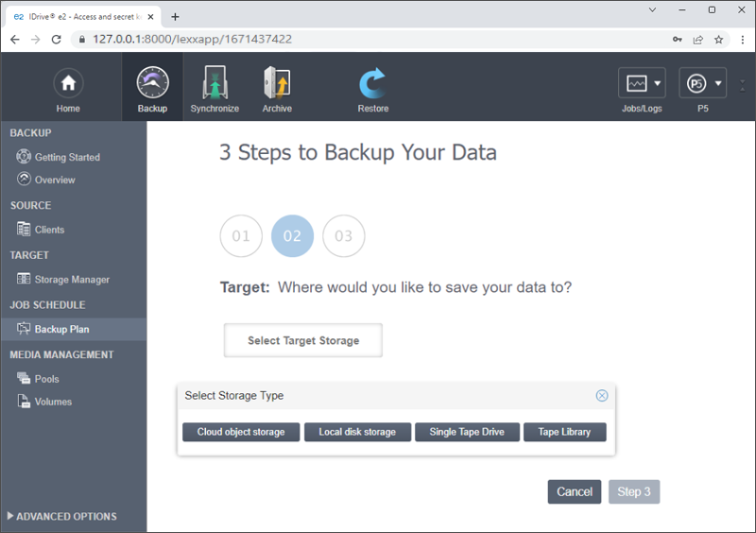
Task: Open Overview in the sidebar
Action: [x=55, y=180]
